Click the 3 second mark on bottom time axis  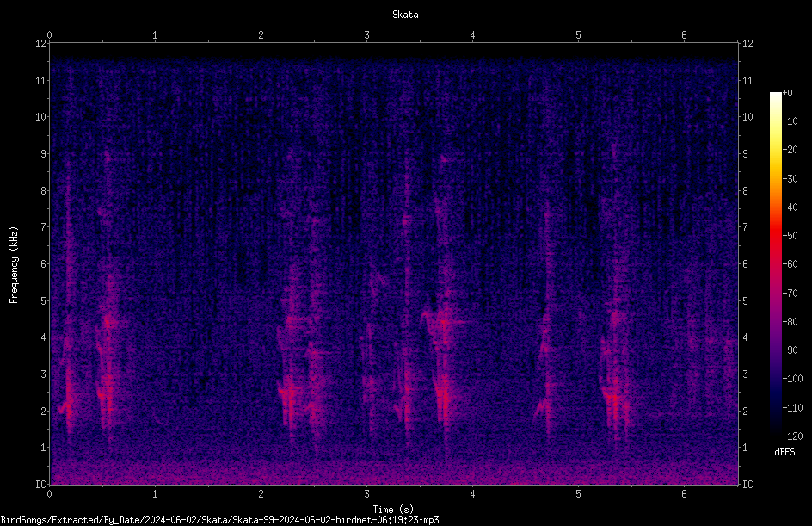pos(366,494)
